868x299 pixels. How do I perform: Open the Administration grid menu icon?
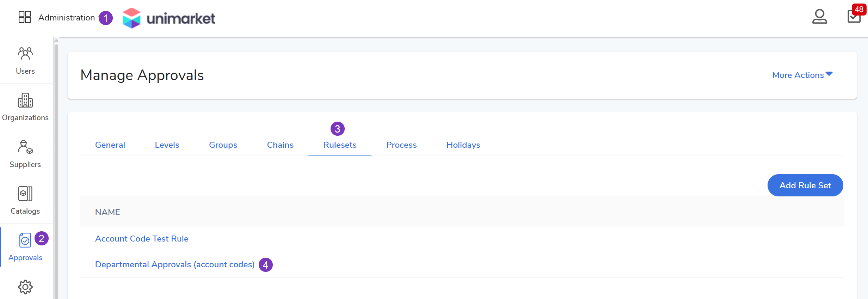coord(25,17)
